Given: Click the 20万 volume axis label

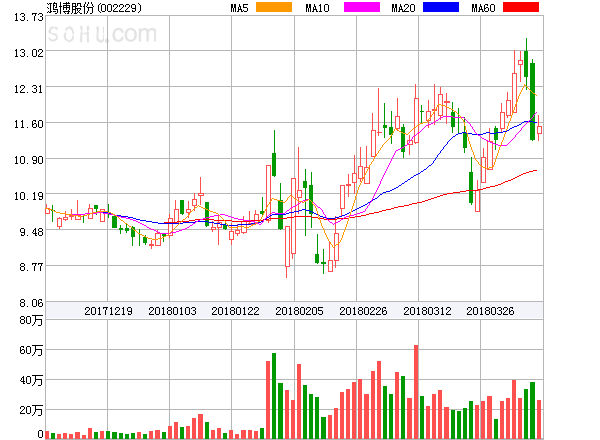Looking at the screenshot, I should tap(31, 411).
